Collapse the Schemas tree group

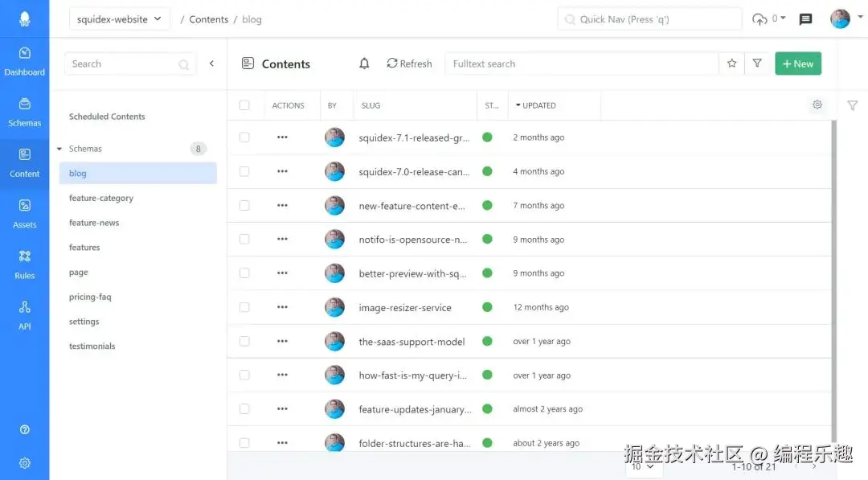point(59,149)
